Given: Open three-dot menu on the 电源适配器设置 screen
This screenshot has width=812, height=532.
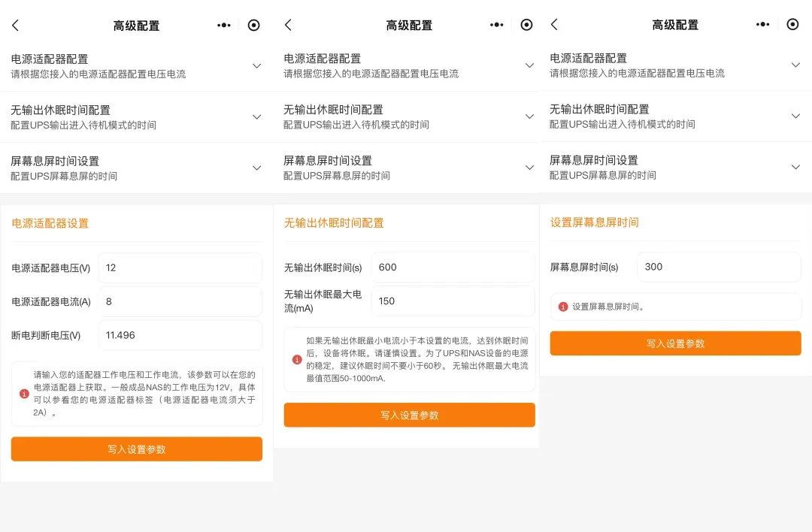Looking at the screenshot, I should [x=223, y=25].
